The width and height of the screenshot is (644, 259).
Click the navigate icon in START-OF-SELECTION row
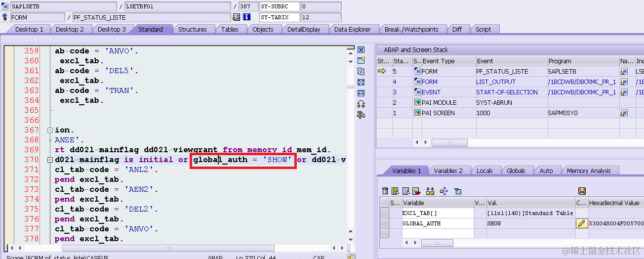tap(624, 92)
